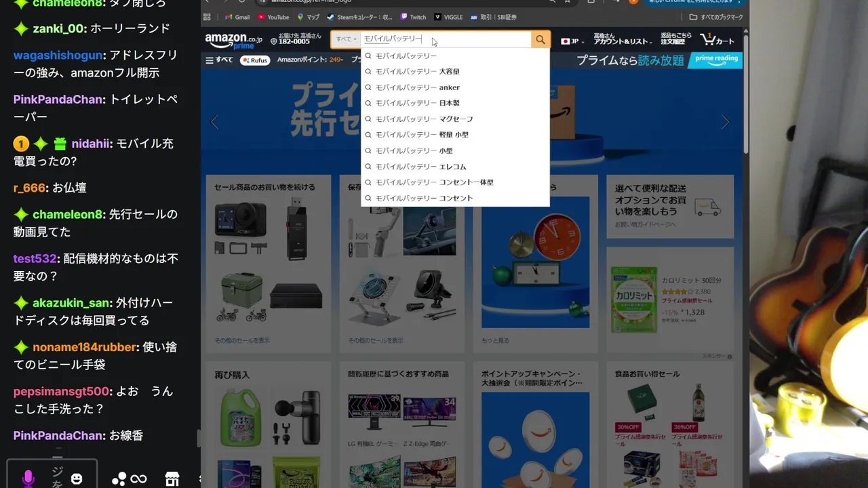Select the suggestion モバイルバッテリー 小型
Image resolution: width=868 pixels, height=488 pixels.
coord(455,150)
